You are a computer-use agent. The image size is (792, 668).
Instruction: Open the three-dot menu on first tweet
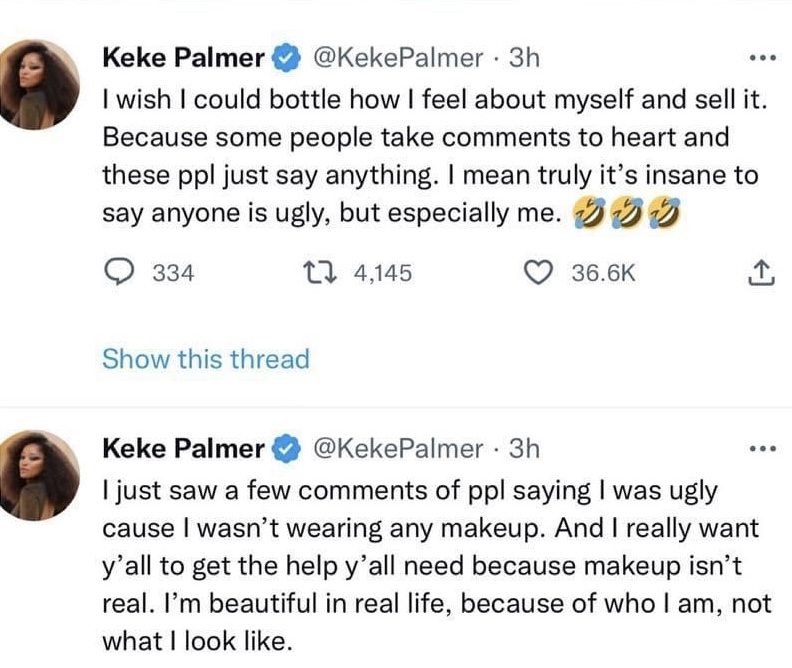pos(763,59)
